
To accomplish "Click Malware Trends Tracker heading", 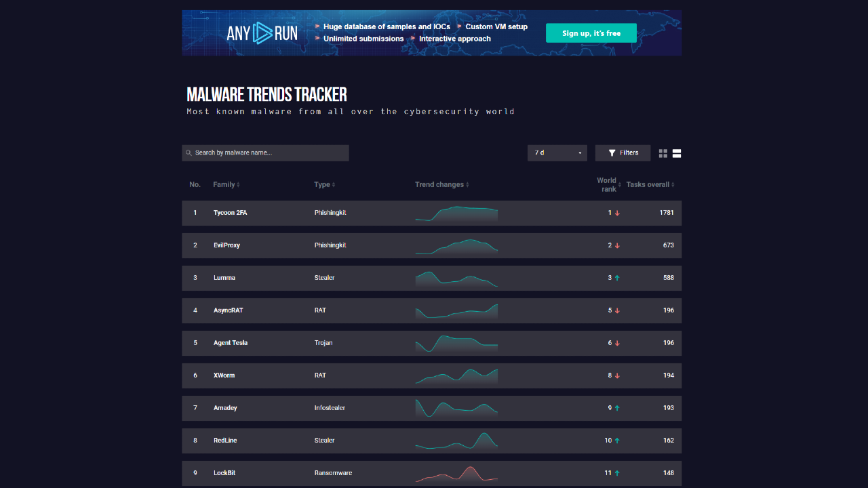I will pos(267,94).
